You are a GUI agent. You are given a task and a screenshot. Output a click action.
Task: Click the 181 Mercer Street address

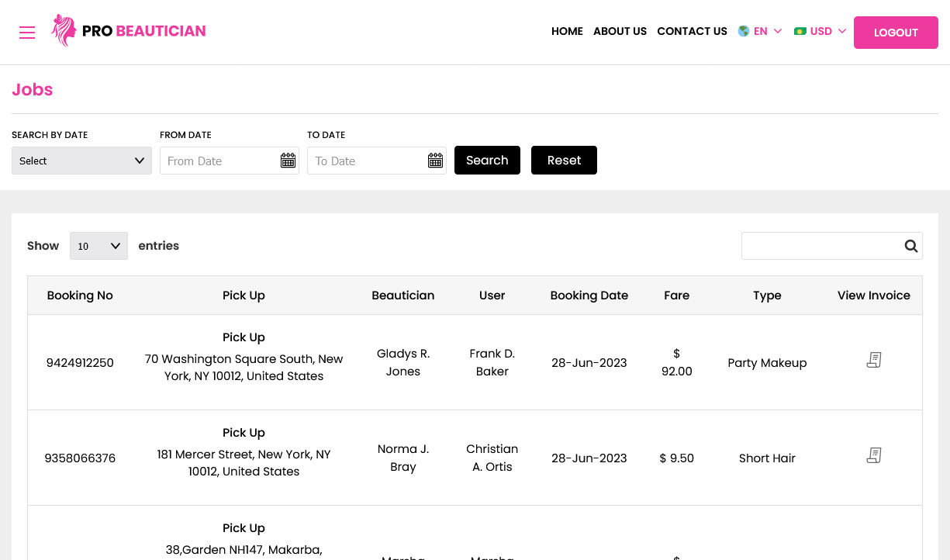(244, 463)
